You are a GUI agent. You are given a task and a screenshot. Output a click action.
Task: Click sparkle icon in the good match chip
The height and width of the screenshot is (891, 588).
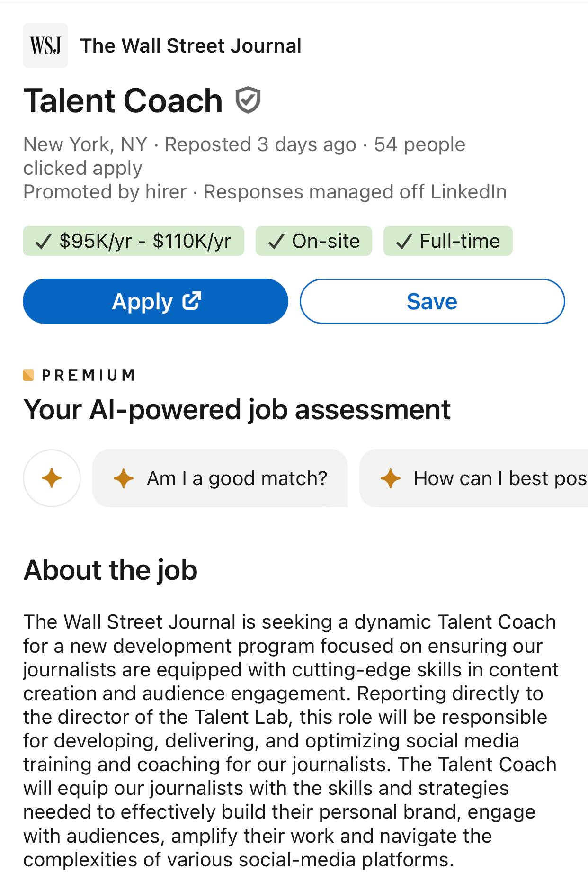[124, 478]
